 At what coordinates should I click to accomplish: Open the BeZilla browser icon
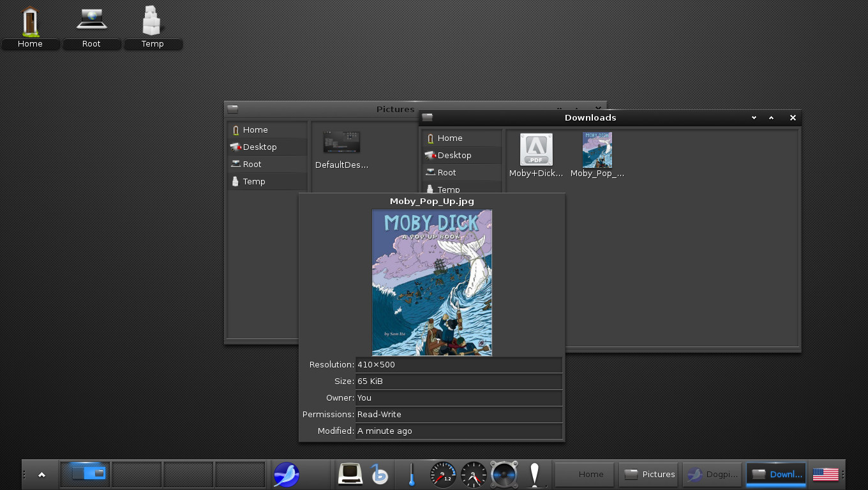click(379, 475)
